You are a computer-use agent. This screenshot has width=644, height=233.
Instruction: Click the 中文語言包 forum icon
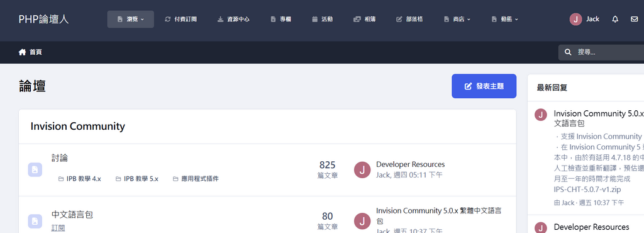[35, 221]
